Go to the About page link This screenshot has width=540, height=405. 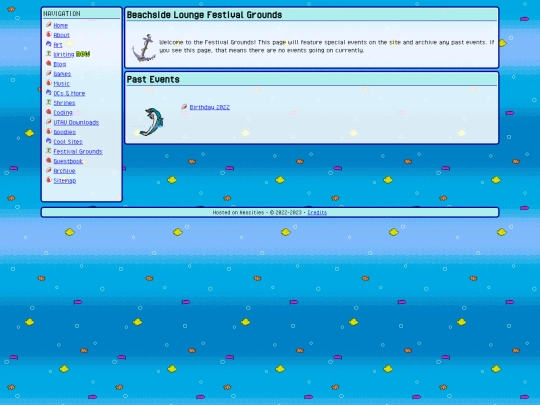click(62, 35)
